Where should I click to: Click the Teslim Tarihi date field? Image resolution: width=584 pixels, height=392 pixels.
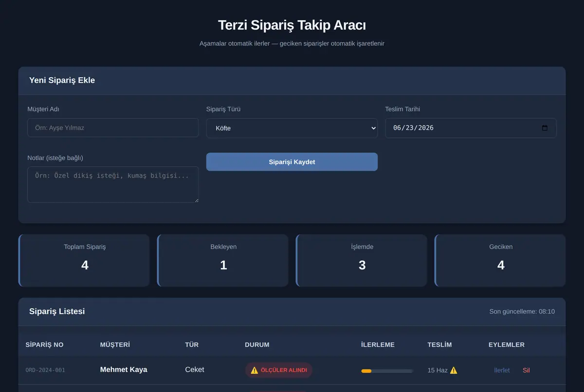pos(471,128)
